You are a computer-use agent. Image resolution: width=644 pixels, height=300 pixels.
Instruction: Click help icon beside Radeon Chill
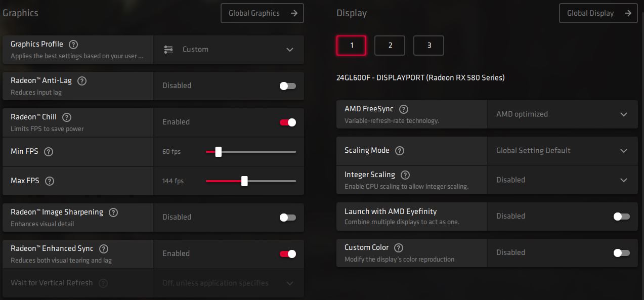(x=67, y=117)
